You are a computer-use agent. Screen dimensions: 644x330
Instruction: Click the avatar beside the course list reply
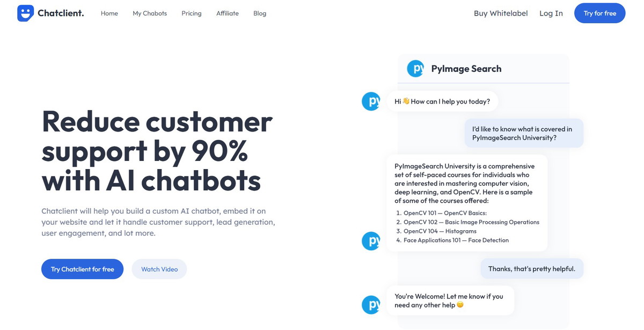371,241
